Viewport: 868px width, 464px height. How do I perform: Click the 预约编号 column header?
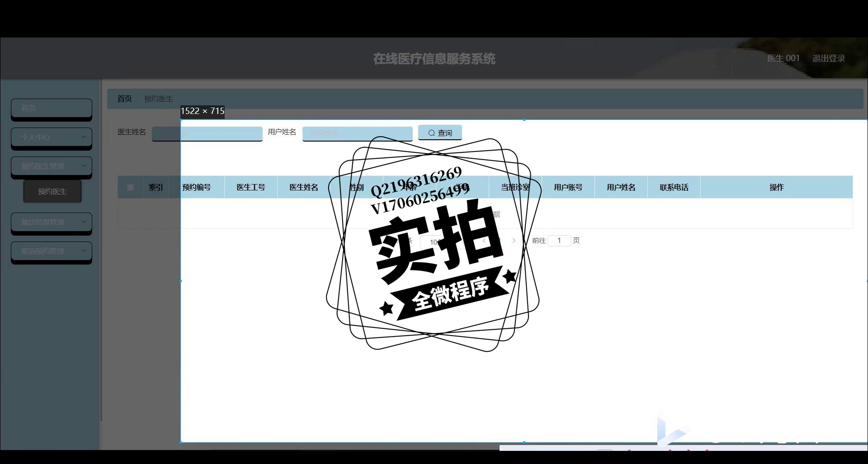pyautogui.click(x=197, y=187)
